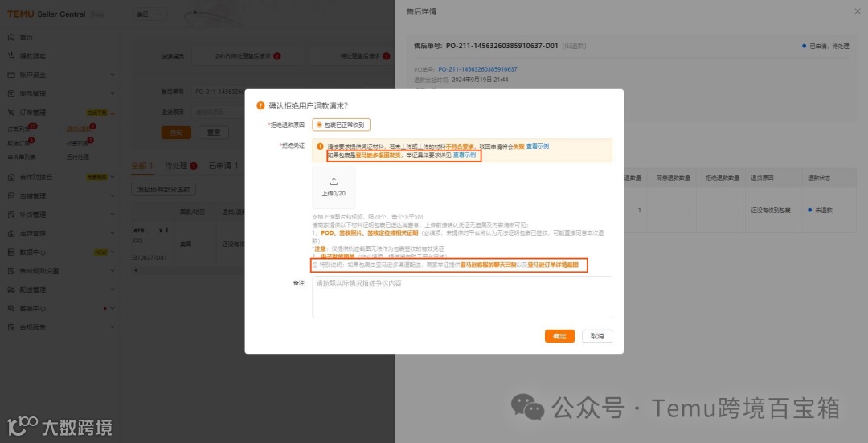Click 24h内待处理售后请求 quick filter

click(x=248, y=56)
